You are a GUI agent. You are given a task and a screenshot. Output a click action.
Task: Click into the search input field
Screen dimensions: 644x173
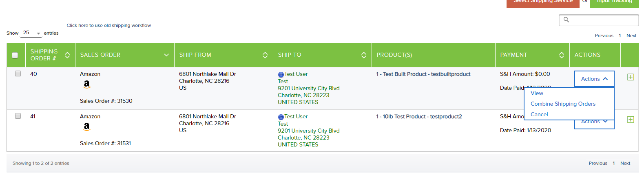click(x=599, y=20)
